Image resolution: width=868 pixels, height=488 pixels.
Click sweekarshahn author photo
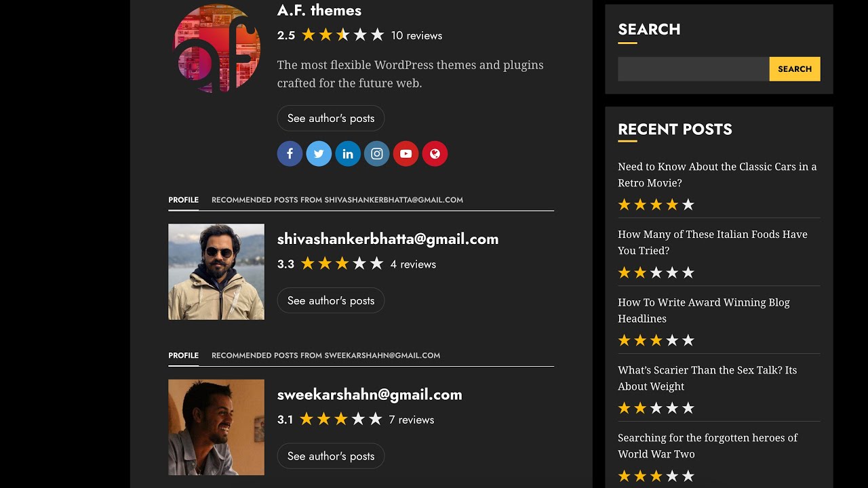(x=216, y=427)
